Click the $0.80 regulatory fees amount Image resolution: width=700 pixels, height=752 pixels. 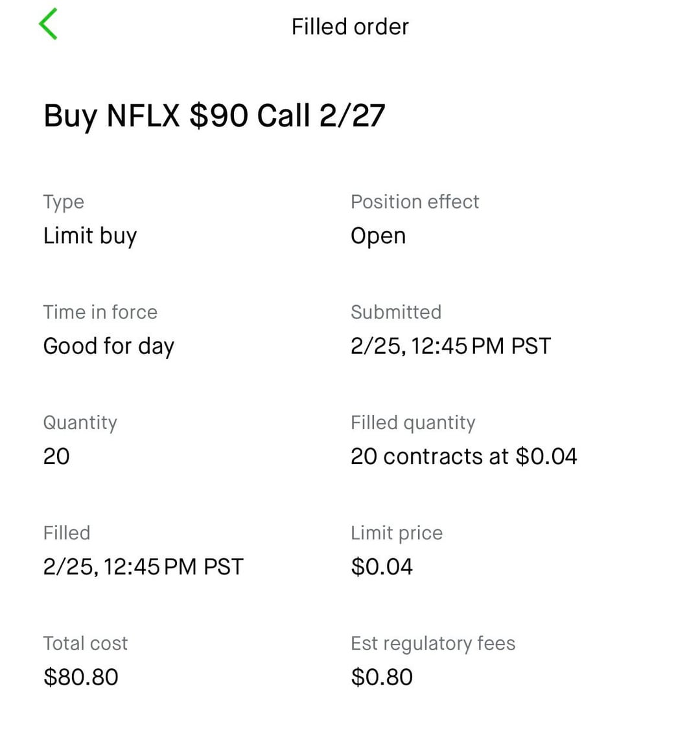click(382, 677)
